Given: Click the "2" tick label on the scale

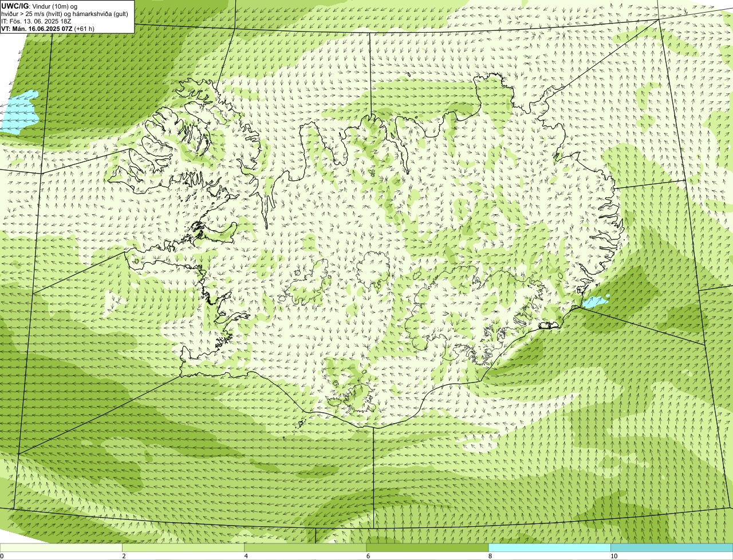Looking at the screenshot, I should [124, 556].
